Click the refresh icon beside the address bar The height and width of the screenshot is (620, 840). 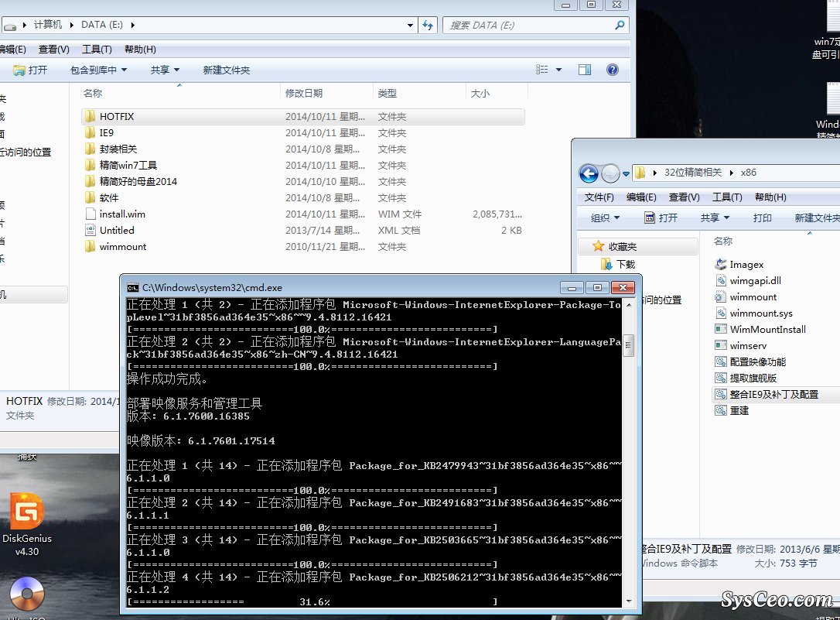(428, 26)
